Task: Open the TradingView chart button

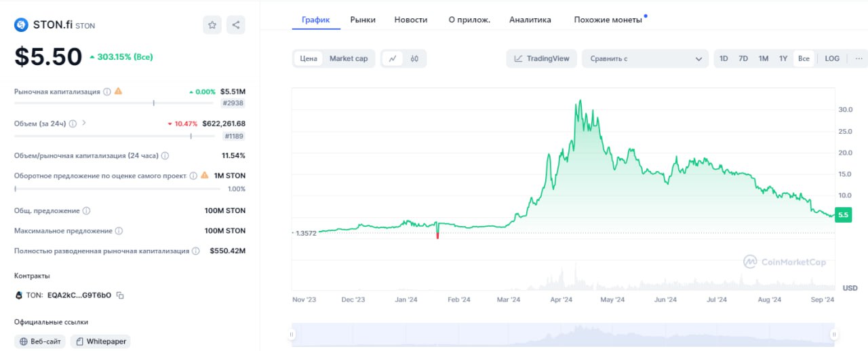Action: pos(542,58)
